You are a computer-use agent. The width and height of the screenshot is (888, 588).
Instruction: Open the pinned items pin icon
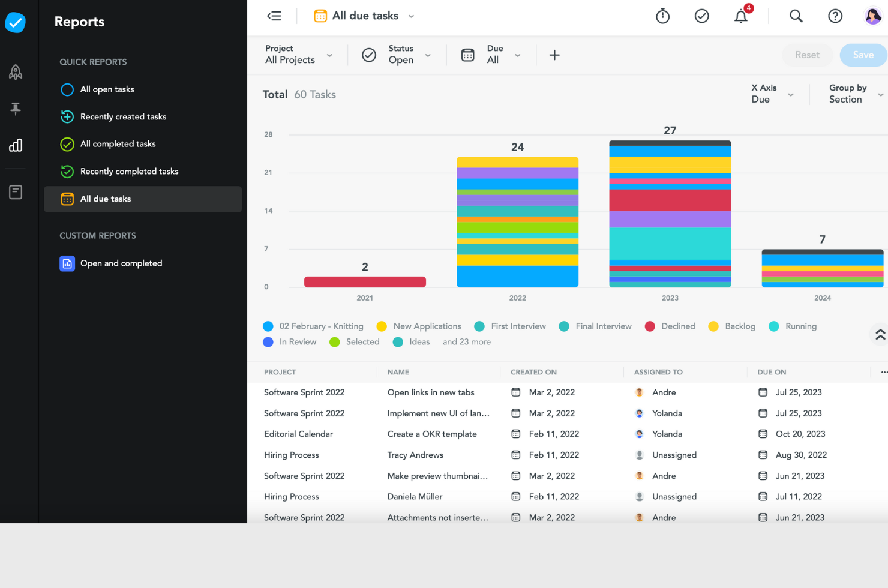16,109
